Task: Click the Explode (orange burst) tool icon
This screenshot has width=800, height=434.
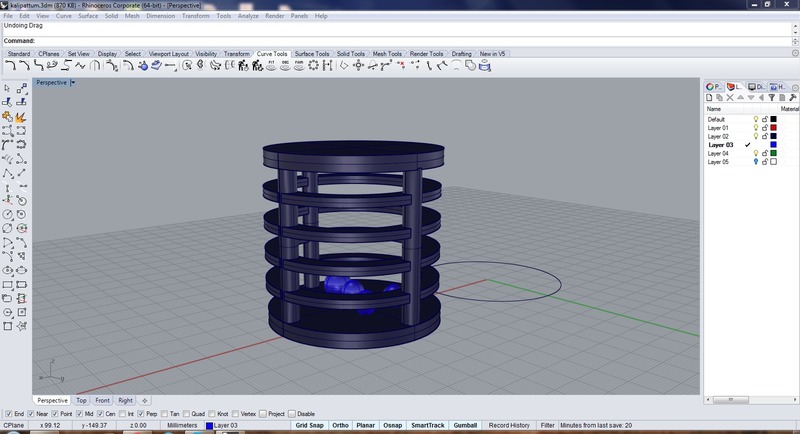Action: [x=21, y=117]
